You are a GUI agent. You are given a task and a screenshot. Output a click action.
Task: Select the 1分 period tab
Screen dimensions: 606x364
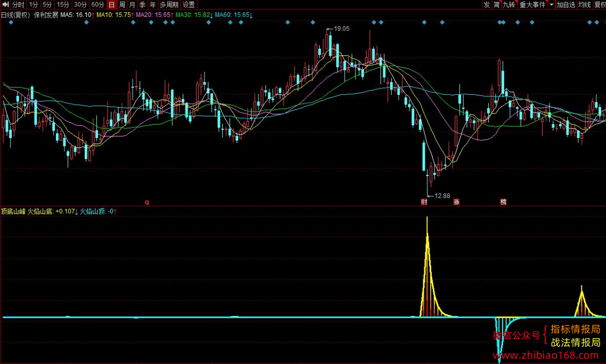point(34,5)
